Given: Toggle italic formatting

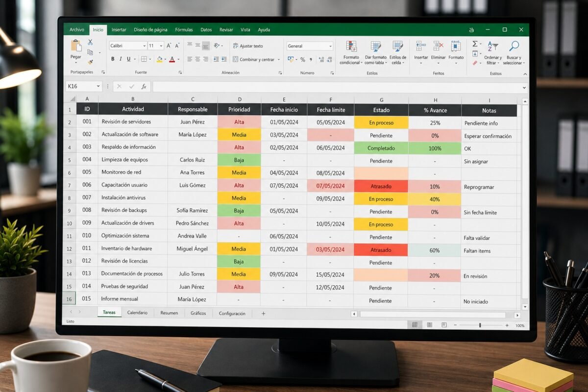Looking at the screenshot, I should 121,59.
